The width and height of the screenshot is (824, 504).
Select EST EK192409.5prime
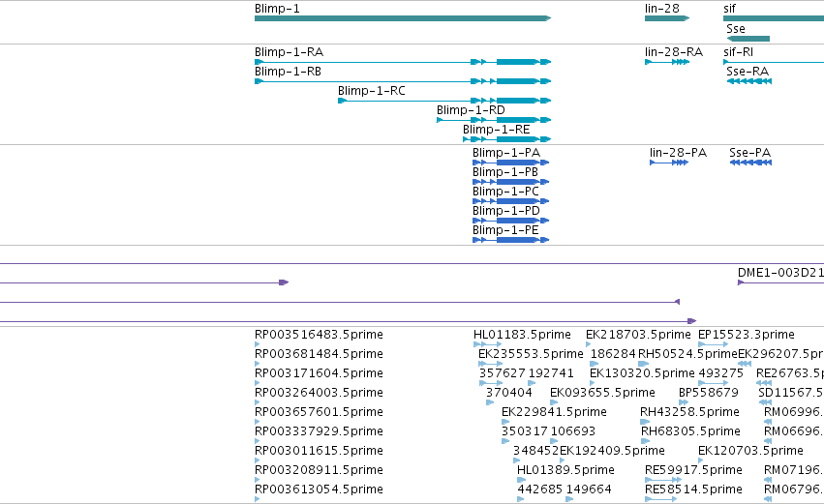[612, 452]
